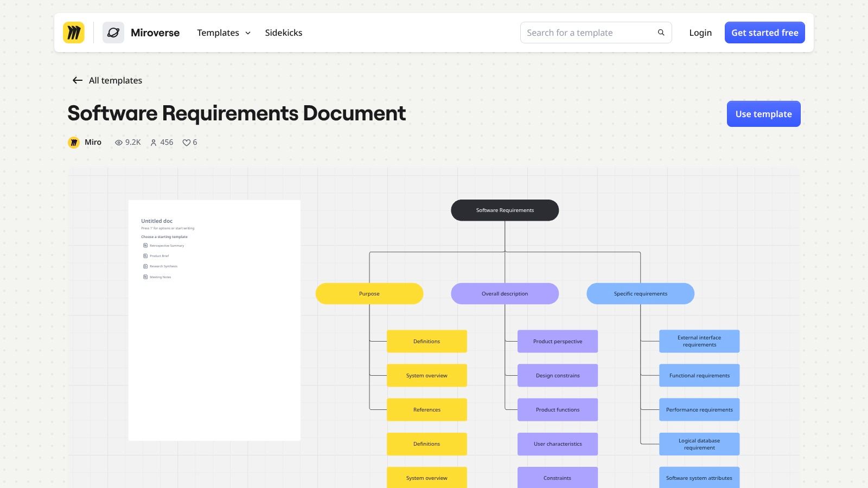868x488 pixels.
Task: Click Retrospective Summary doc icon in preview
Action: tap(145, 246)
